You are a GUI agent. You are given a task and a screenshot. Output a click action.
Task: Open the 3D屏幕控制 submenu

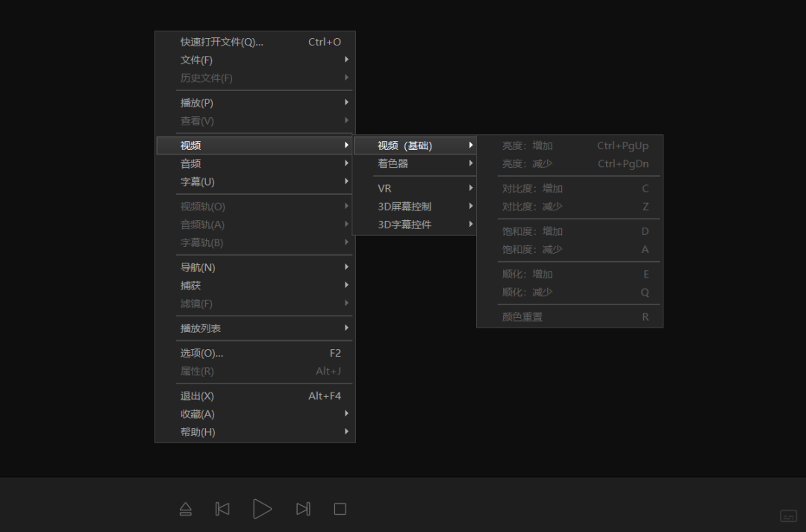pyautogui.click(x=415, y=207)
